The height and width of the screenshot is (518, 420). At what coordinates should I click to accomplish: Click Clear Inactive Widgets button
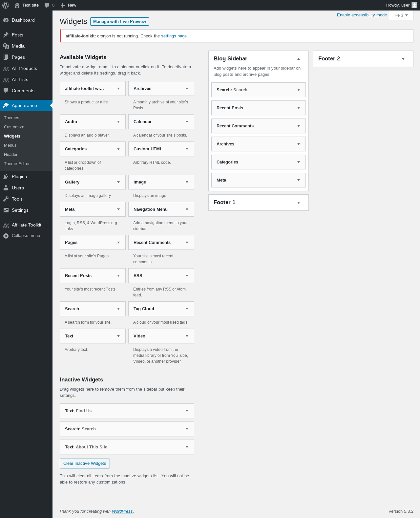[x=85, y=464]
